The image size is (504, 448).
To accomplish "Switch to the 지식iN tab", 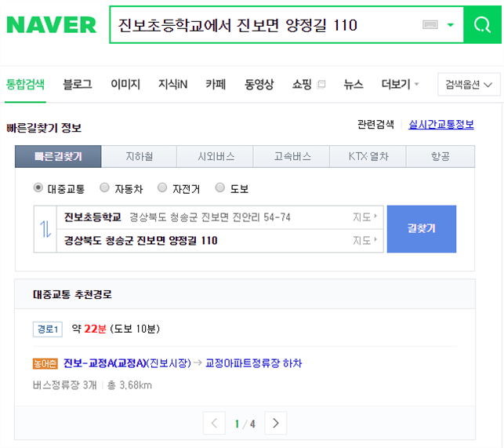I will (173, 84).
